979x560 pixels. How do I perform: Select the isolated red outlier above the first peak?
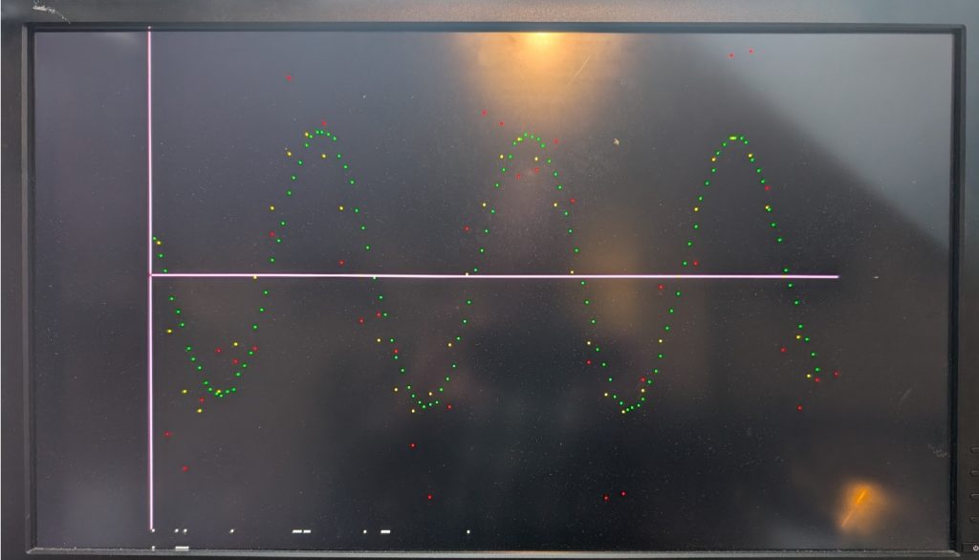290,77
